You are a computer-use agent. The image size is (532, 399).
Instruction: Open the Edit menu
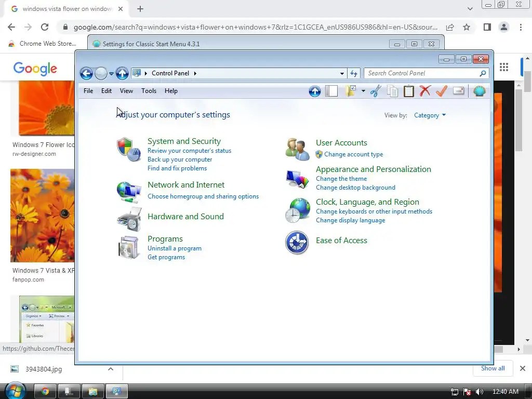[106, 91]
